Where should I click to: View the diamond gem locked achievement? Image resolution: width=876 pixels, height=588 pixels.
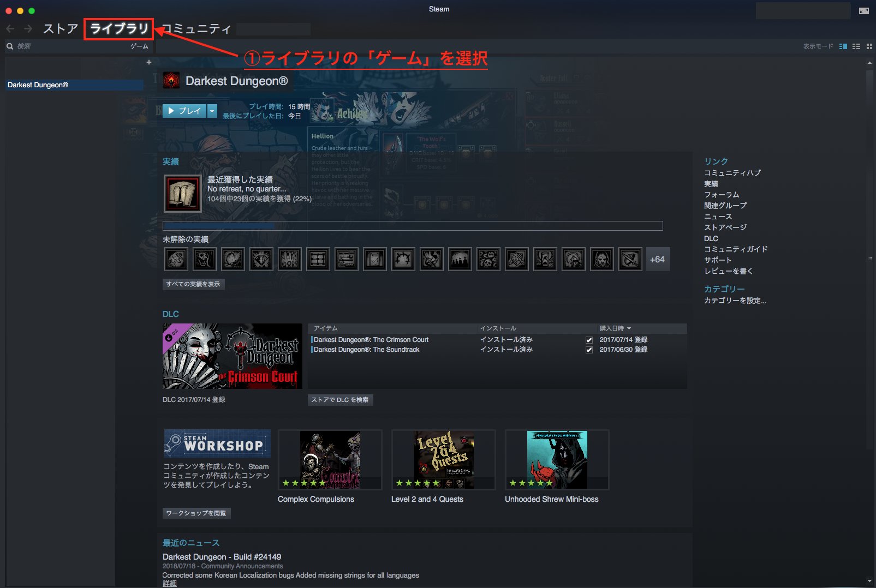click(x=261, y=259)
